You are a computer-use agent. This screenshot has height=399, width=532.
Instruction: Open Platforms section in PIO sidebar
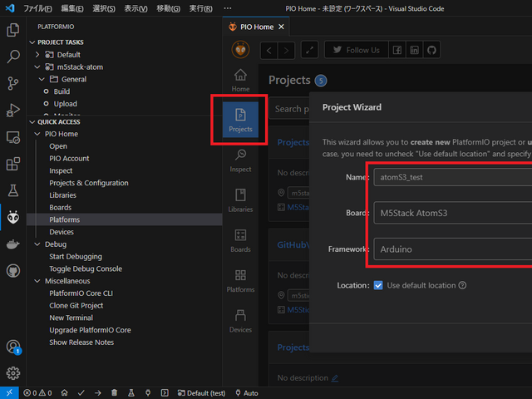click(x=240, y=281)
